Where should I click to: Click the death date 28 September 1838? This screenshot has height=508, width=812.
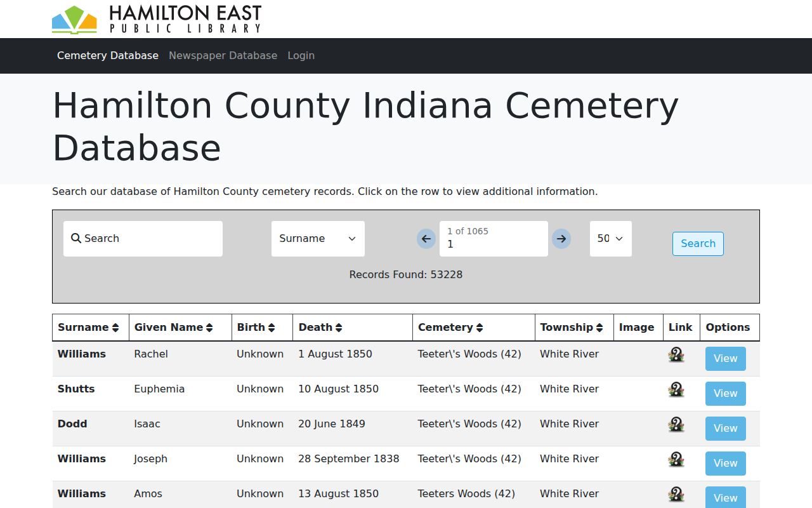tap(349, 459)
